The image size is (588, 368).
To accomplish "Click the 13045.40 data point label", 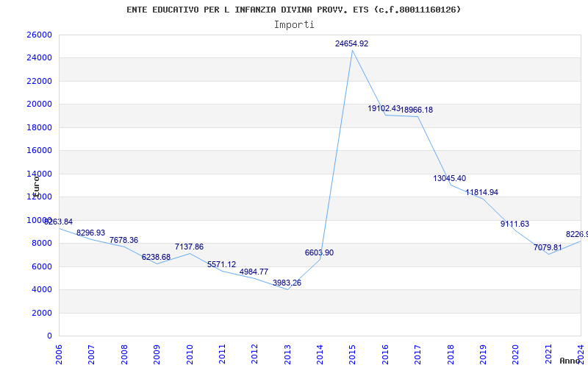I will 450,178.
